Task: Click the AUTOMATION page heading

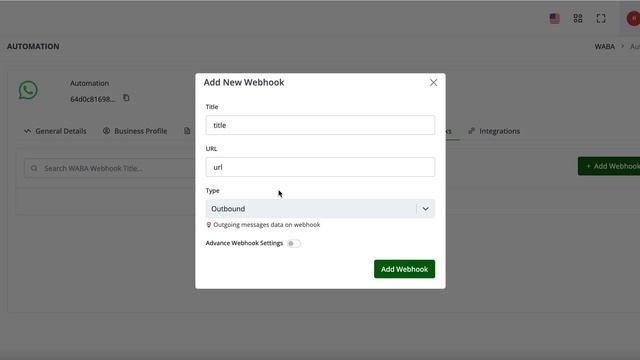Action: coord(33,47)
